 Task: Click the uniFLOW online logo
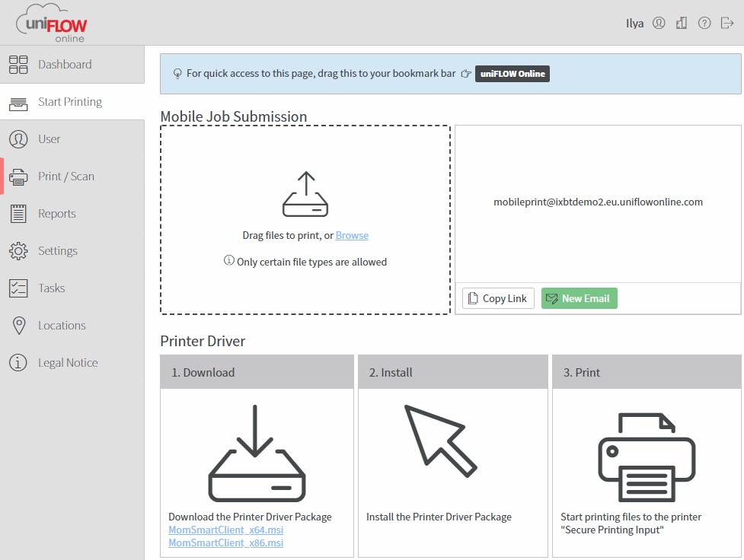tap(51, 24)
